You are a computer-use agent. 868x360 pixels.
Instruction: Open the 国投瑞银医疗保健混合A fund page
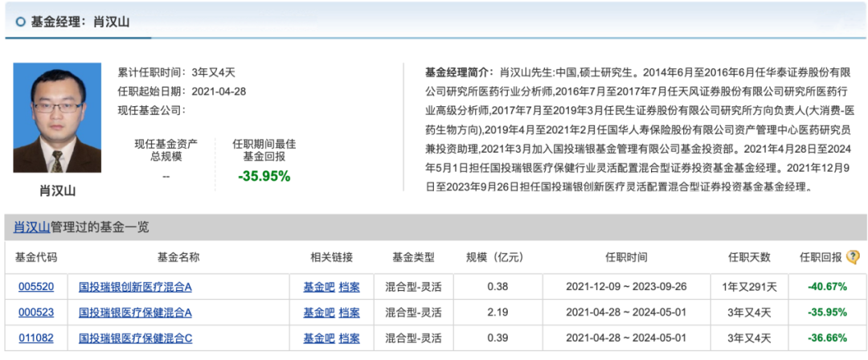tap(135, 312)
